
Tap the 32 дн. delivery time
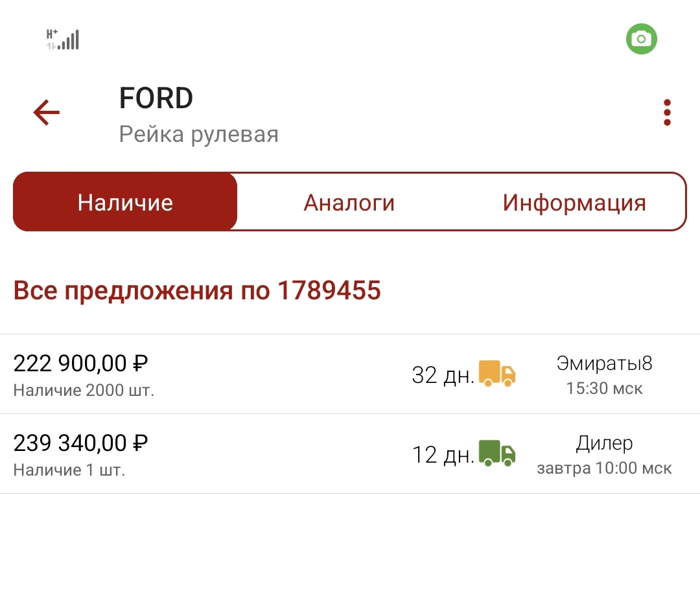click(443, 375)
